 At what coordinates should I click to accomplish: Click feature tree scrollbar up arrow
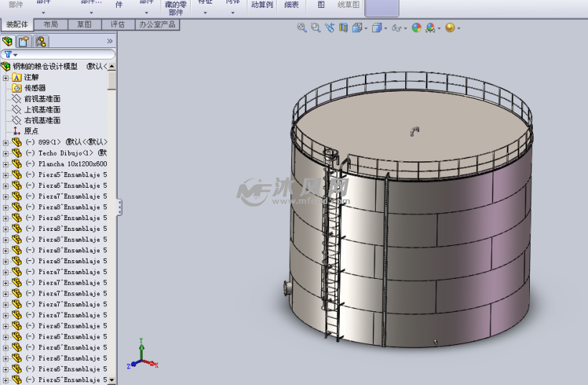(111, 67)
